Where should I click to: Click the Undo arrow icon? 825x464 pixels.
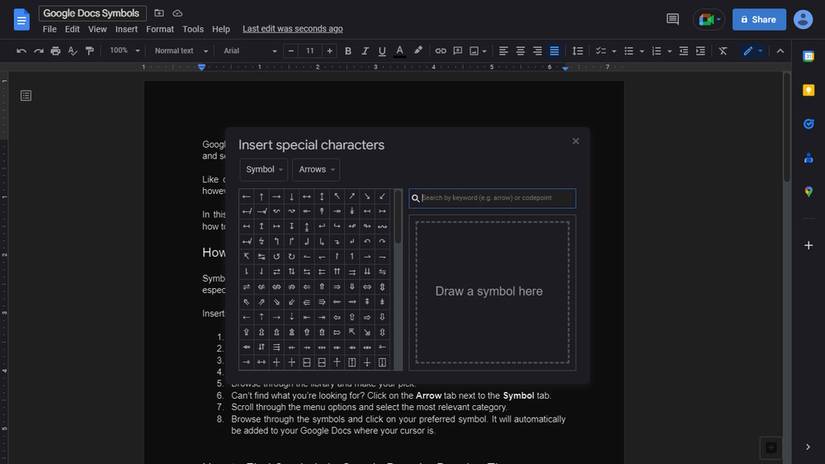(x=21, y=51)
